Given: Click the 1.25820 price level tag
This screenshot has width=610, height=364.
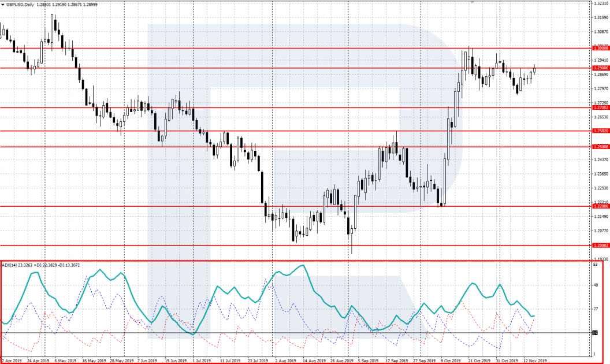Looking at the screenshot, I should click(601, 131).
